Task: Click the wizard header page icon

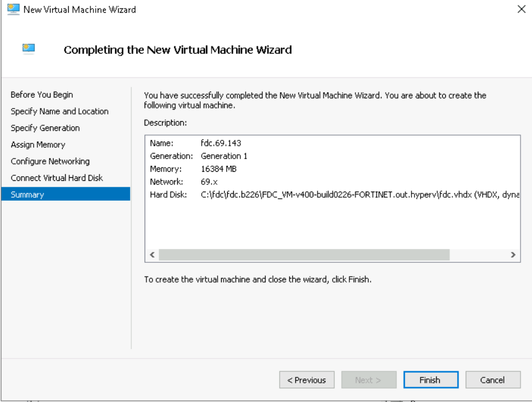Action: (28, 48)
